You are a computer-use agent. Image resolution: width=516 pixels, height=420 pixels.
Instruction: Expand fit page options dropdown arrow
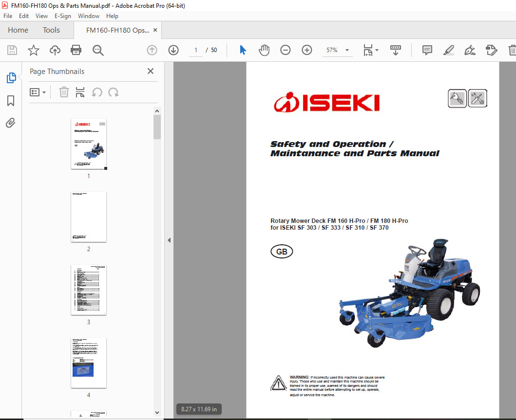[377, 50]
